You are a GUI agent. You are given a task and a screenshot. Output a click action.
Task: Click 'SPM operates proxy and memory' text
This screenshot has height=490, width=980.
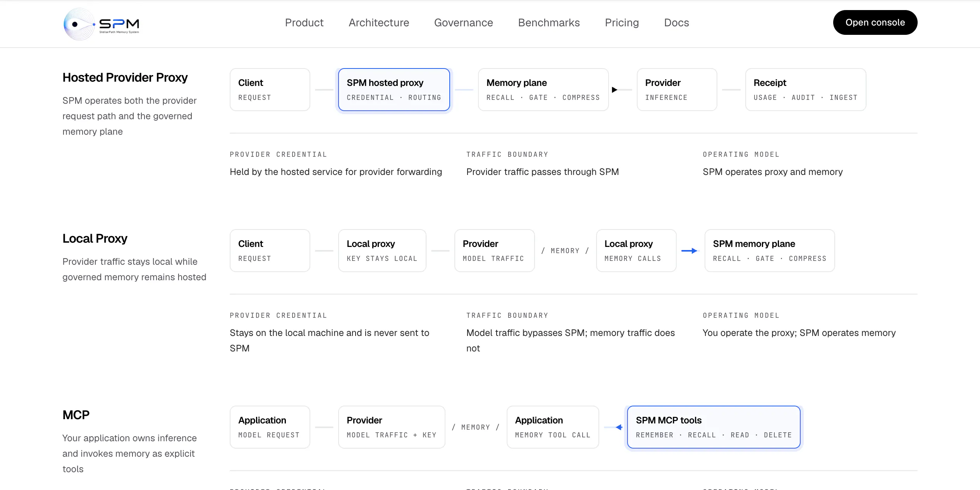coord(772,172)
